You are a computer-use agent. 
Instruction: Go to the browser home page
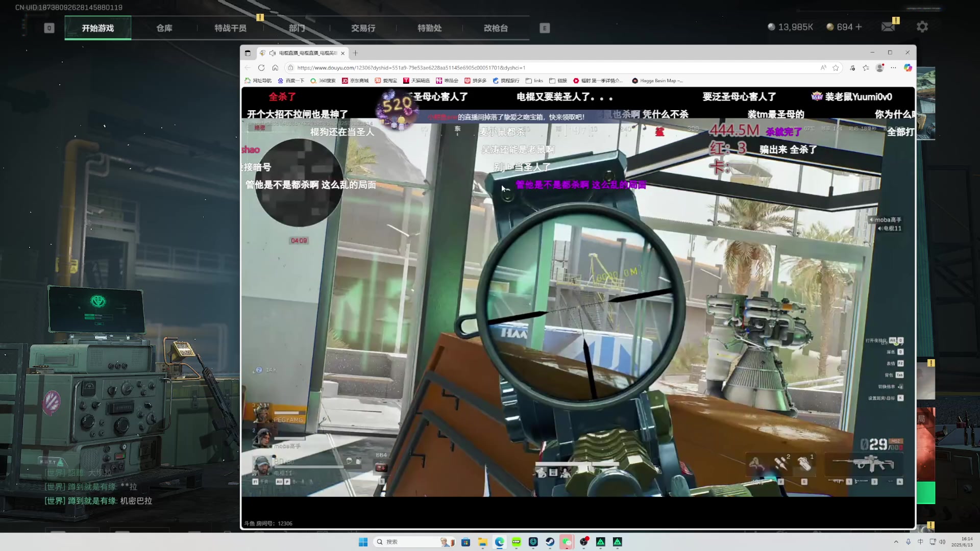pyautogui.click(x=275, y=67)
